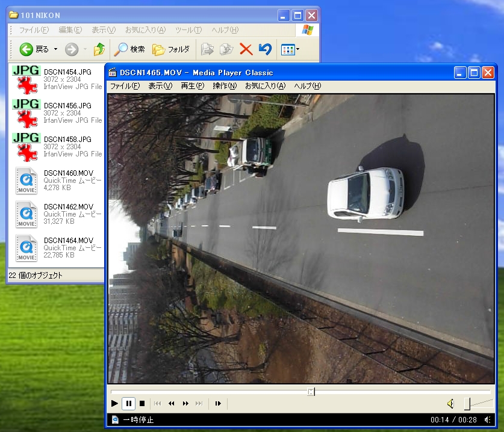The height and width of the screenshot is (432, 504).
Task: Click the DSCN1462.MOV file name
Action: tap(69, 207)
